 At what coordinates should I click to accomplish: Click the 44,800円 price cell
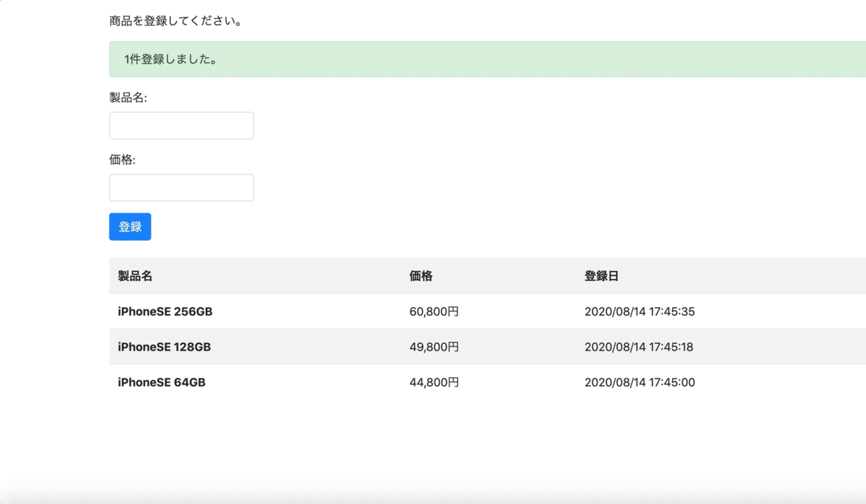click(434, 382)
